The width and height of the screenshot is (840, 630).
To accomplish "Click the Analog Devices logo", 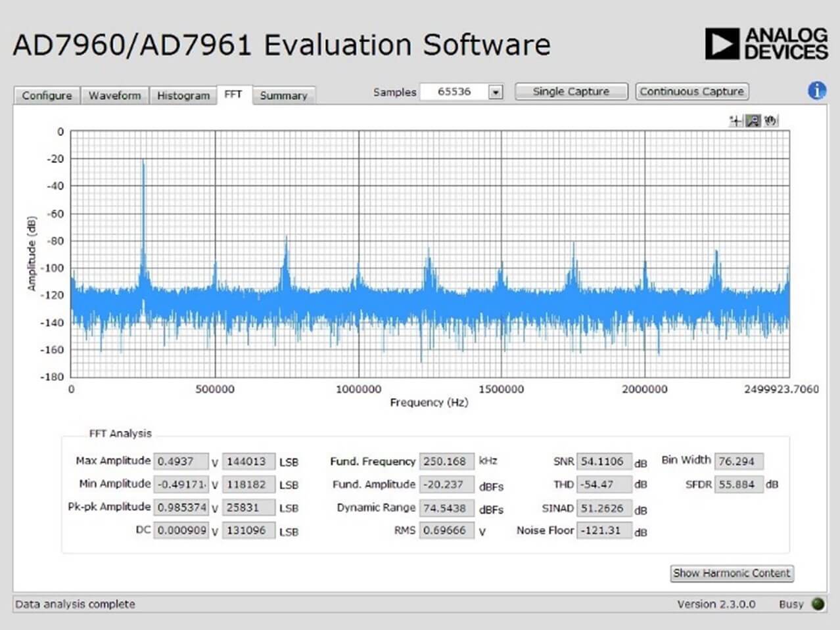I will (x=766, y=44).
